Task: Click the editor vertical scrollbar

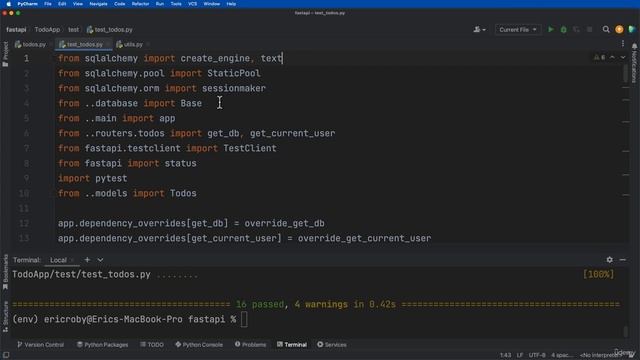Action: (626, 73)
